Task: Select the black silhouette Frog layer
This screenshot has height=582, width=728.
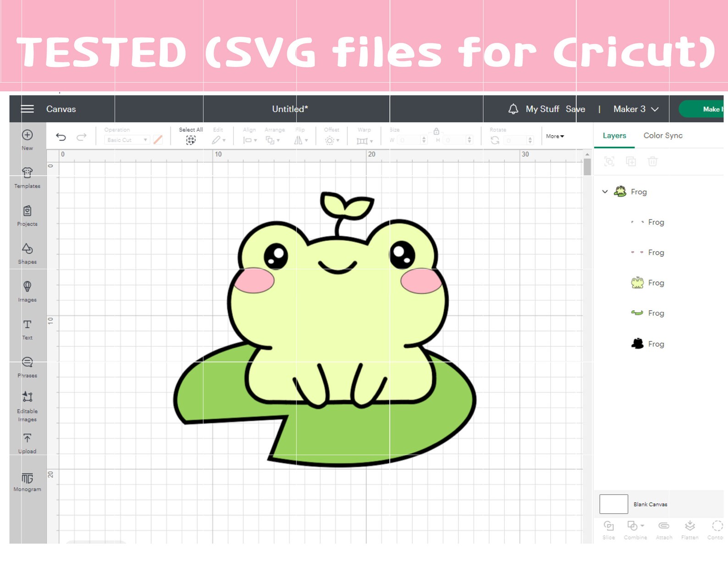Action: click(647, 344)
